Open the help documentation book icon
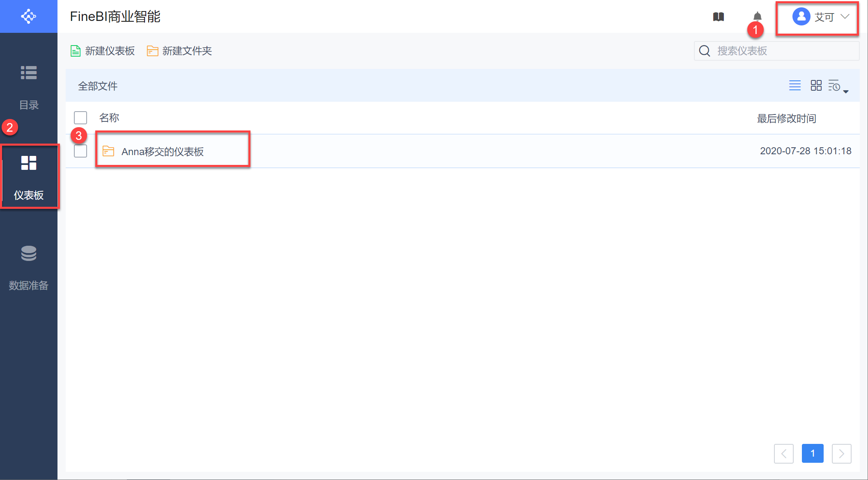Viewport: 868px width, 480px height. point(718,17)
